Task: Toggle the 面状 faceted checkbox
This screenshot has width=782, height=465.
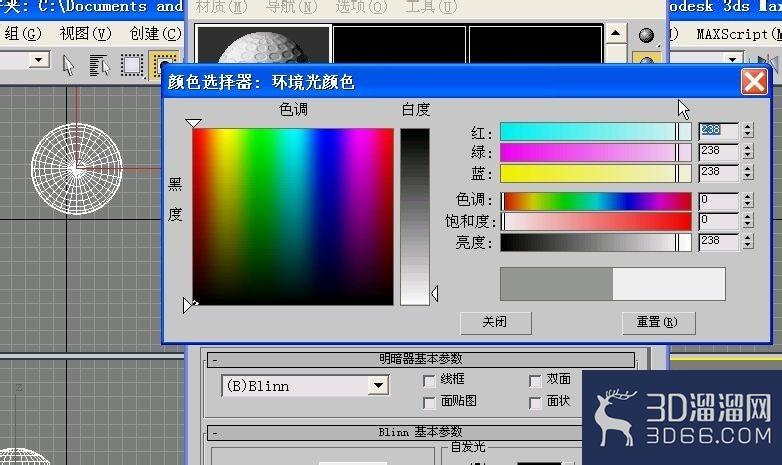Action: click(x=535, y=403)
